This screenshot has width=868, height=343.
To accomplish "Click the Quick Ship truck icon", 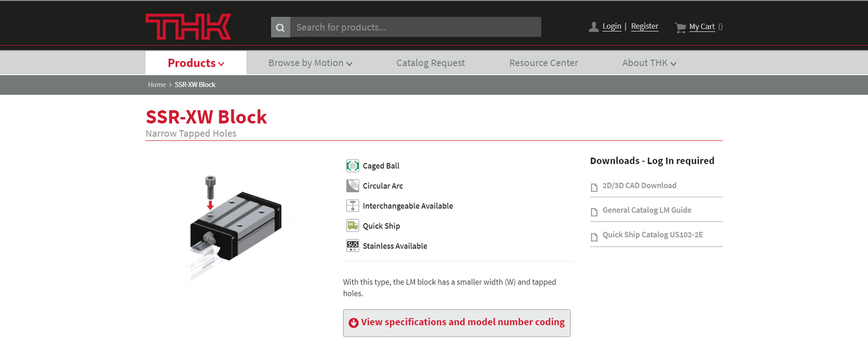I will click(x=353, y=225).
